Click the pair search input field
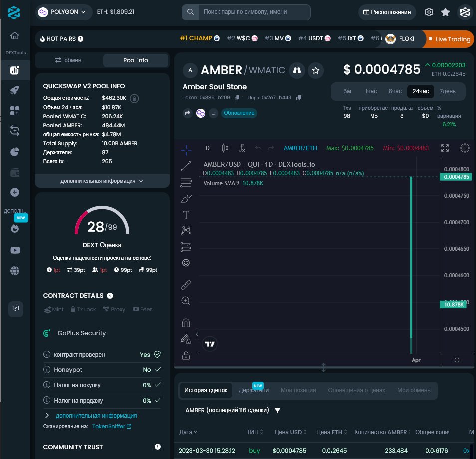The width and height of the screenshot is (476, 459). 254,12
